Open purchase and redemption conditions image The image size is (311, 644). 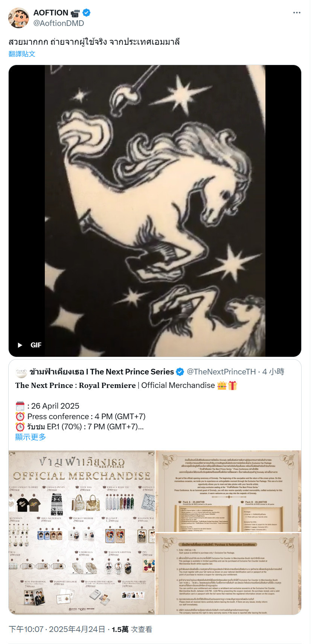[x=229, y=574]
